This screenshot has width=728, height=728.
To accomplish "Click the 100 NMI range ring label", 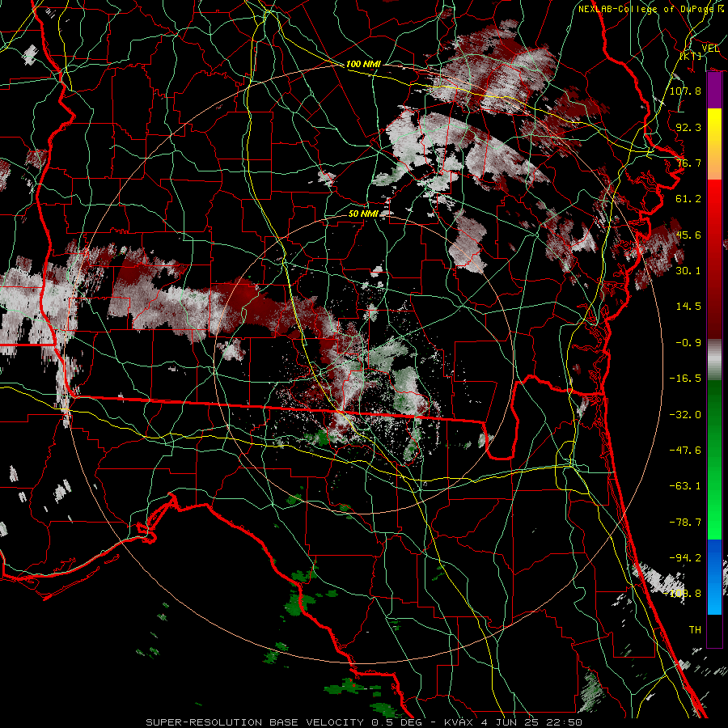I will [x=363, y=64].
